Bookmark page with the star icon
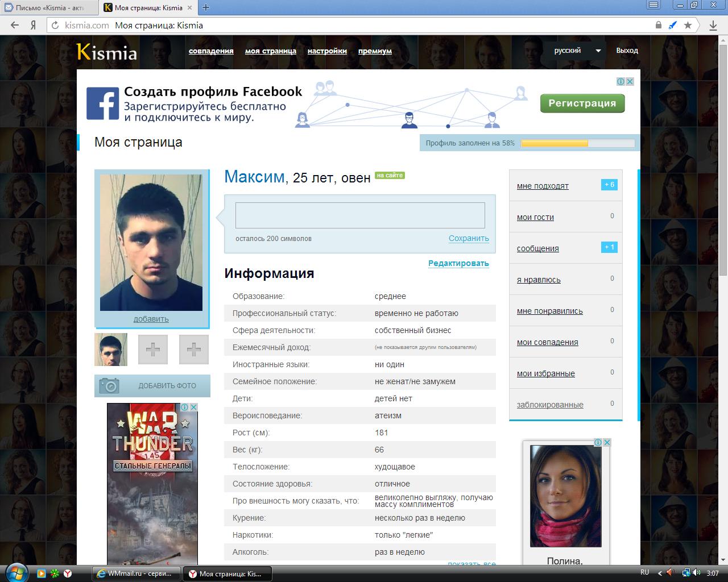This screenshot has width=728, height=582. click(x=688, y=25)
